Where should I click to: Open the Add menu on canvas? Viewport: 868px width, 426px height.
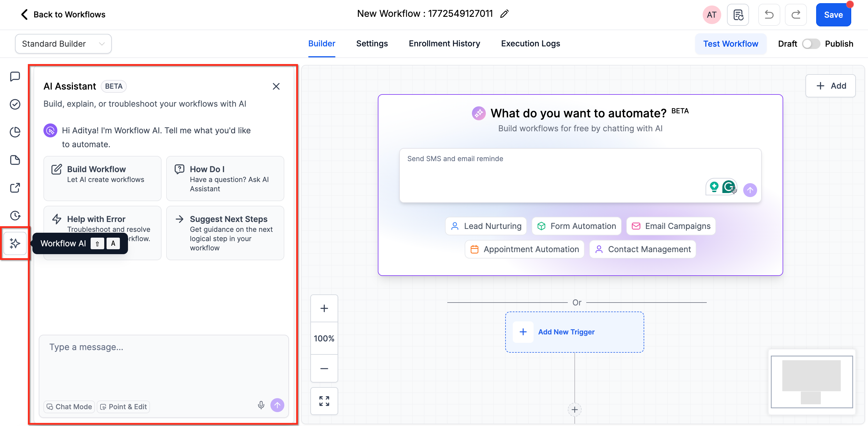pos(830,86)
